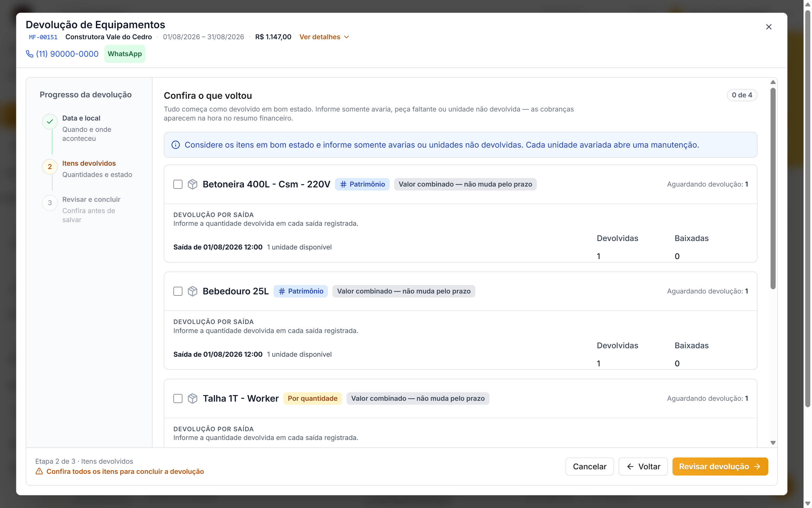Click the inner item list scrollbar thumb
The height and width of the screenshot is (508, 812).
pos(773,188)
